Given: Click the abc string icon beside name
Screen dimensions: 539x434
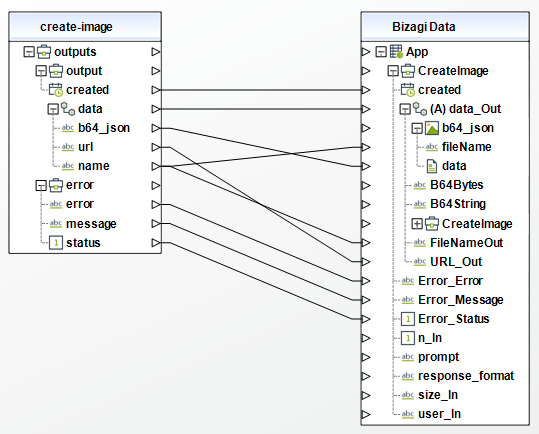Looking at the screenshot, I should [68, 166].
